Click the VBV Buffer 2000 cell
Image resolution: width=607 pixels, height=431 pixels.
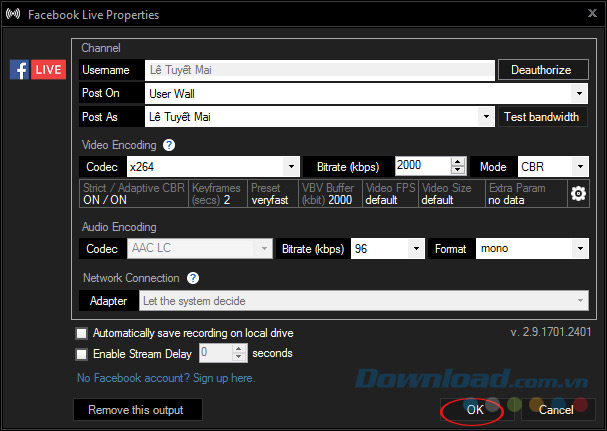point(330,194)
